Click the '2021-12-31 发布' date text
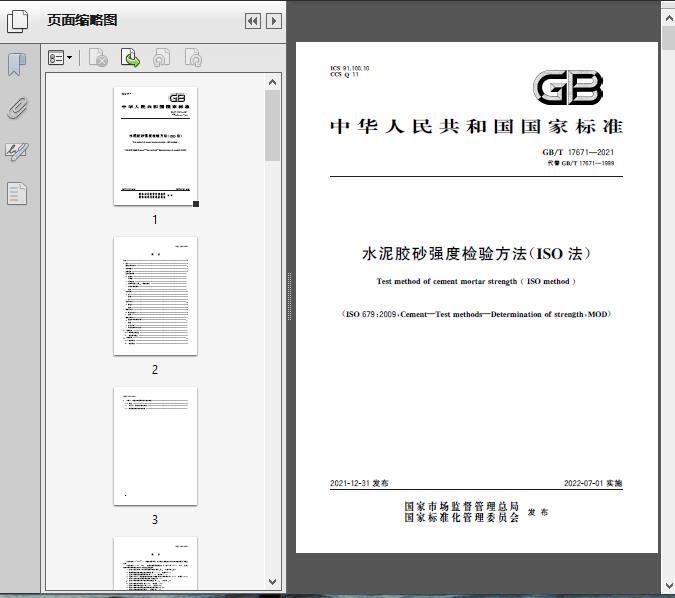Screen dimensions: 675x598 tap(359, 483)
